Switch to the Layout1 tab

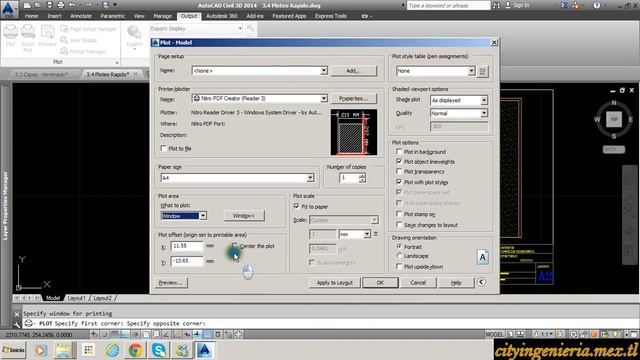[x=76, y=298]
